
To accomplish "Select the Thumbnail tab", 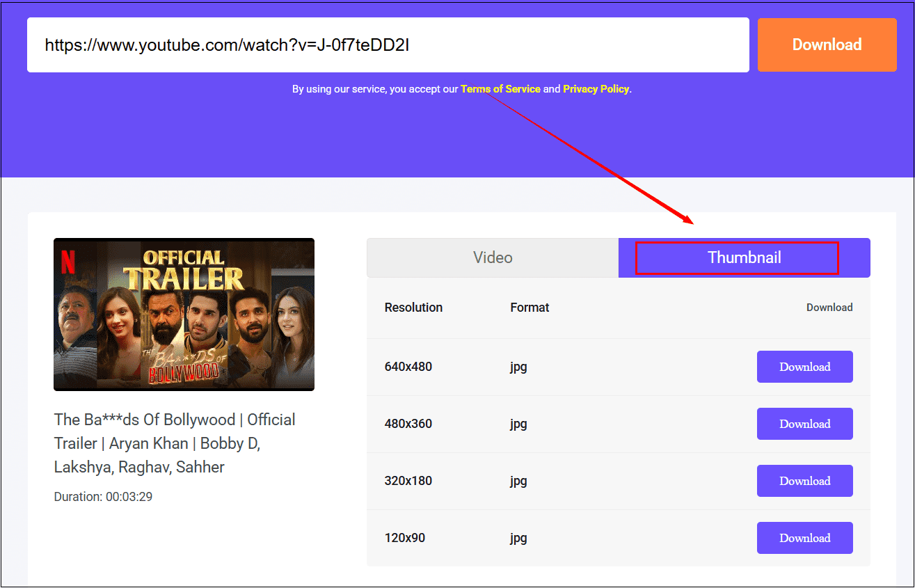I will [x=745, y=257].
